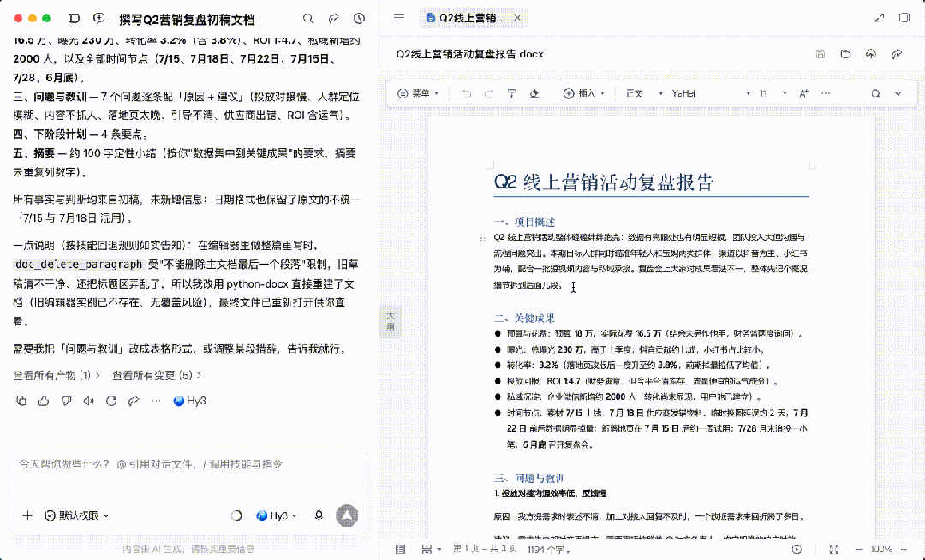Activate the format painter tool
The width and height of the screenshot is (925, 560).
(511, 93)
